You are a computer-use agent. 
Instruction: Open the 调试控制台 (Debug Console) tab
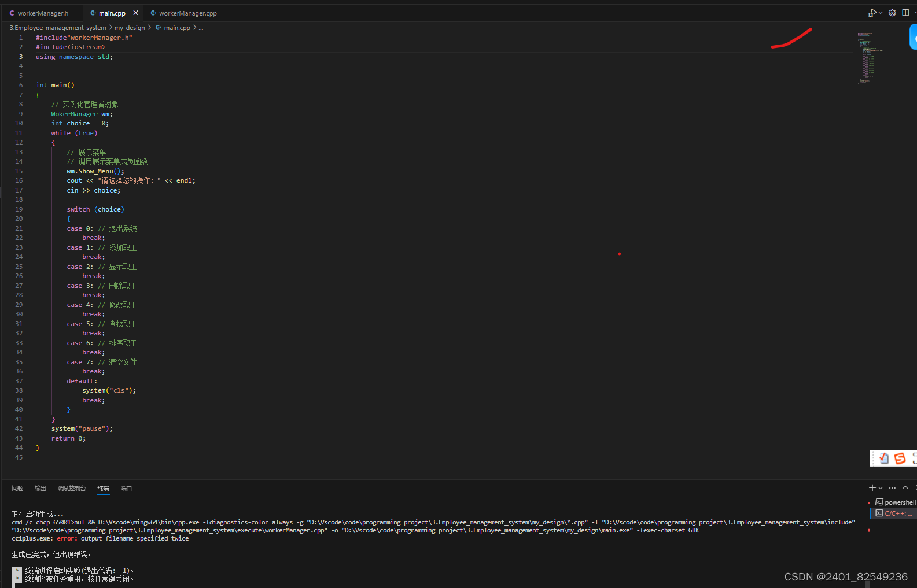click(72, 489)
